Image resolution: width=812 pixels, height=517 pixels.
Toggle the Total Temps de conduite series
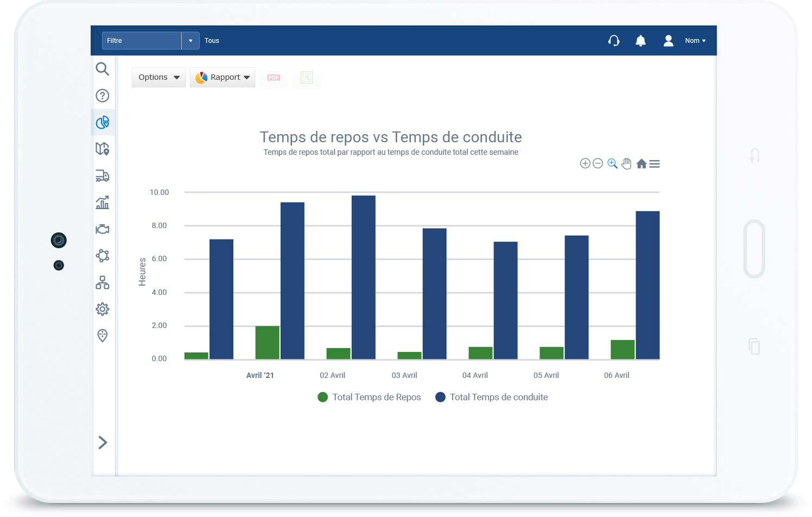point(491,397)
